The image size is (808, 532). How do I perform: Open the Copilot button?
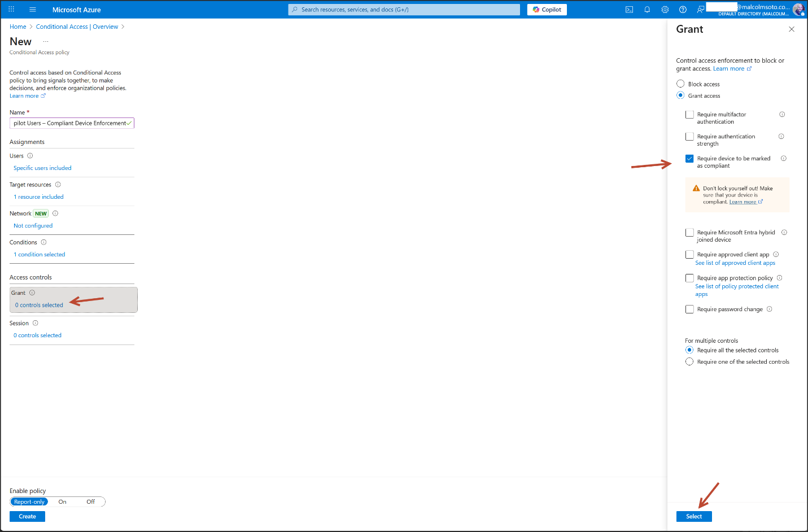pos(547,10)
